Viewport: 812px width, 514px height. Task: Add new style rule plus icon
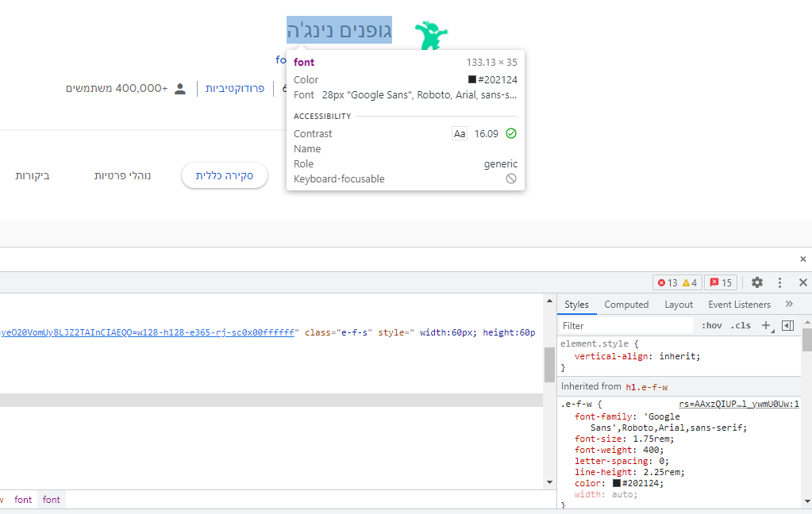pos(766,325)
